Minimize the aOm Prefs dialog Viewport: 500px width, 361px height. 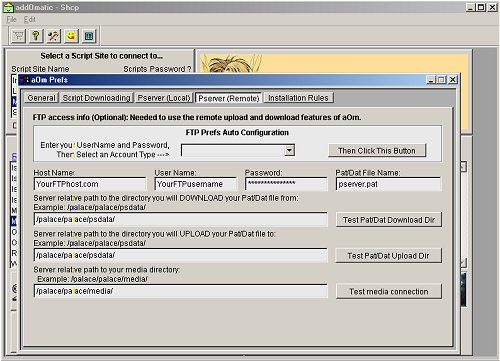(x=431, y=80)
